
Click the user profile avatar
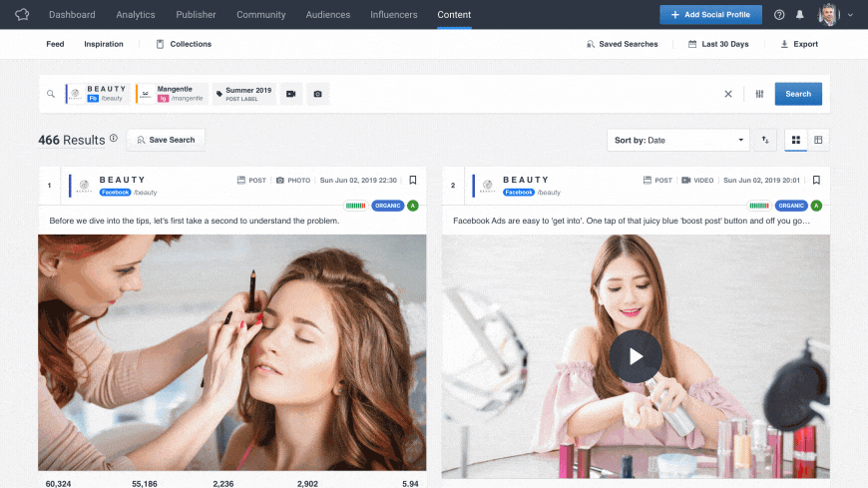[x=828, y=14]
